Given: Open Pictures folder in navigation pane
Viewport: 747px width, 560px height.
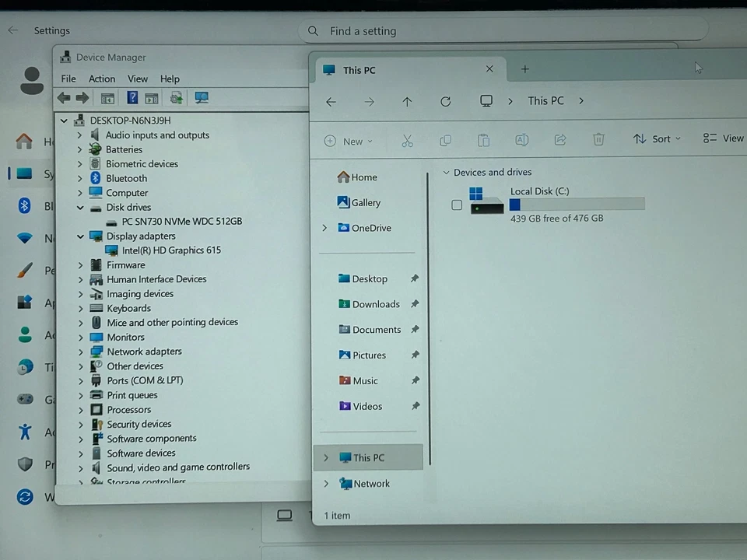Looking at the screenshot, I should tap(363, 355).
